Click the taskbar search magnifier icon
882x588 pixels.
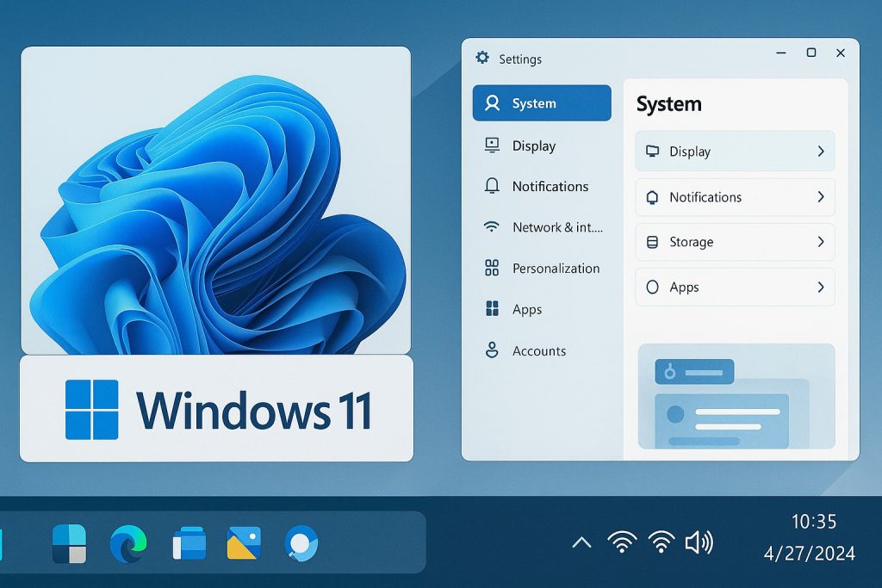click(x=301, y=544)
